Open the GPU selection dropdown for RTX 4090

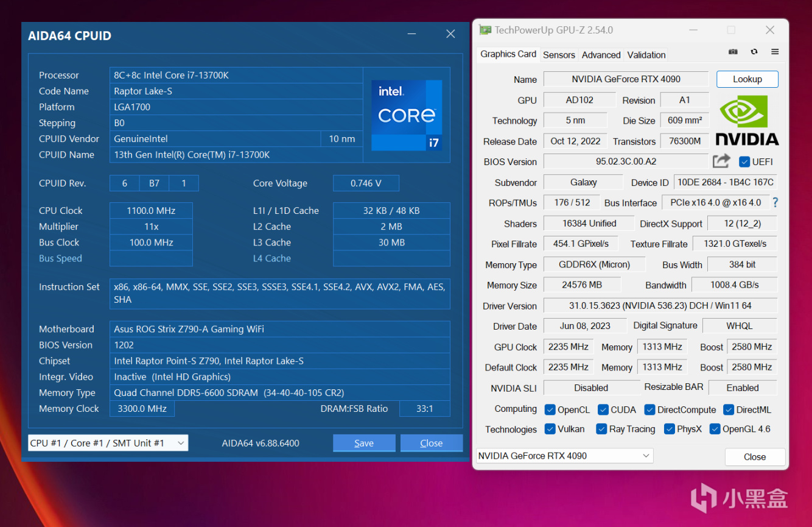click(x=564, y=456)
